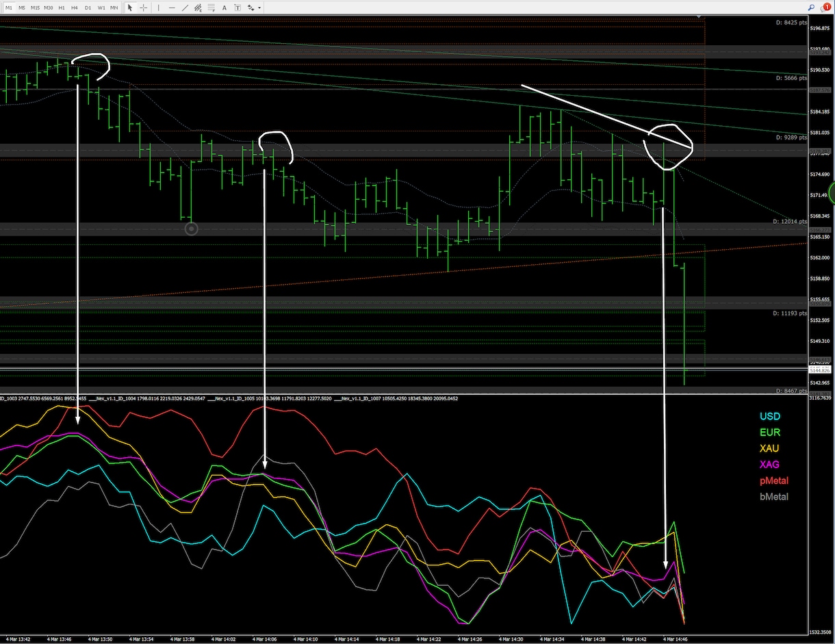
Task: Open the chat notifications icon
Action: [825, 7]
